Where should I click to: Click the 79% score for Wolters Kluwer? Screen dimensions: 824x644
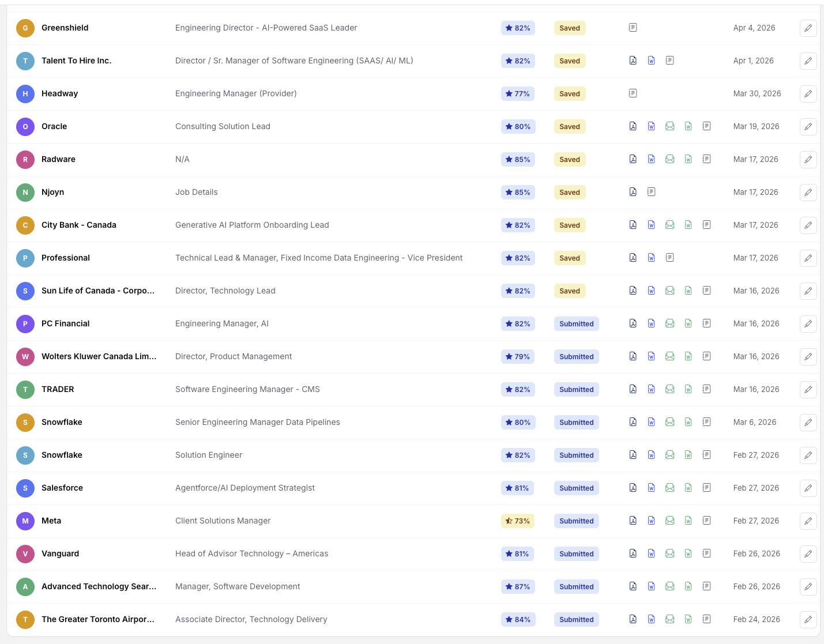(x=518, y=356)
